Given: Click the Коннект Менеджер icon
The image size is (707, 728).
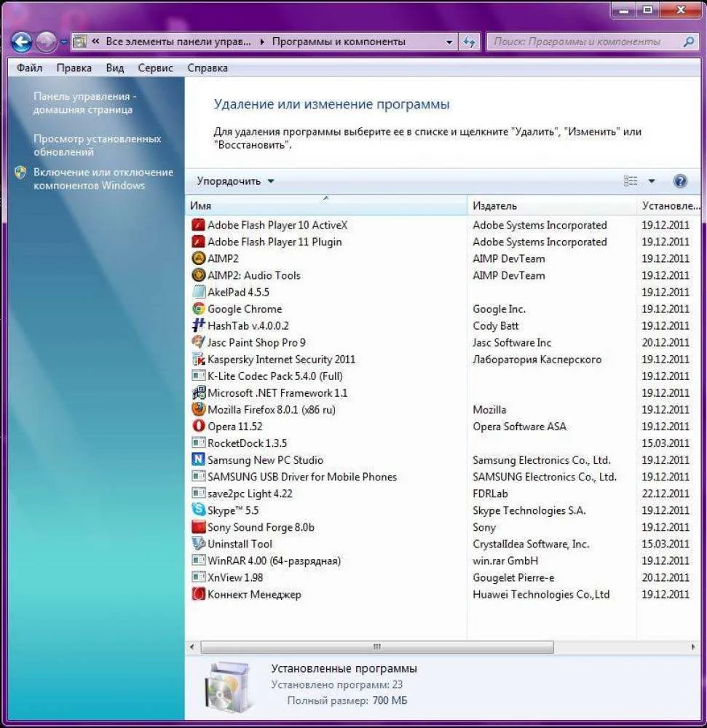Looking at the screenshot, I should tap(198, 594).
